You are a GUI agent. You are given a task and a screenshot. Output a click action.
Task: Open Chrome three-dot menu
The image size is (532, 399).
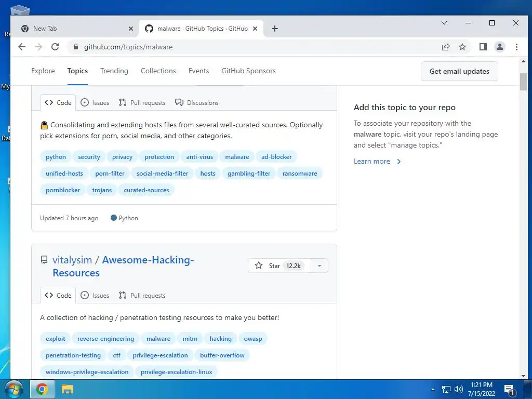pyautogui.click(x=516, y=47)
